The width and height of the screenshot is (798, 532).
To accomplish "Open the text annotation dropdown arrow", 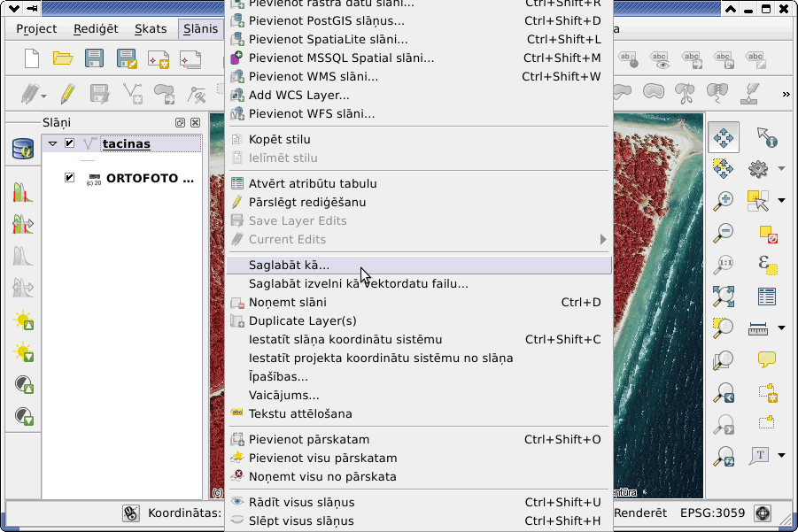I will 782,456.
